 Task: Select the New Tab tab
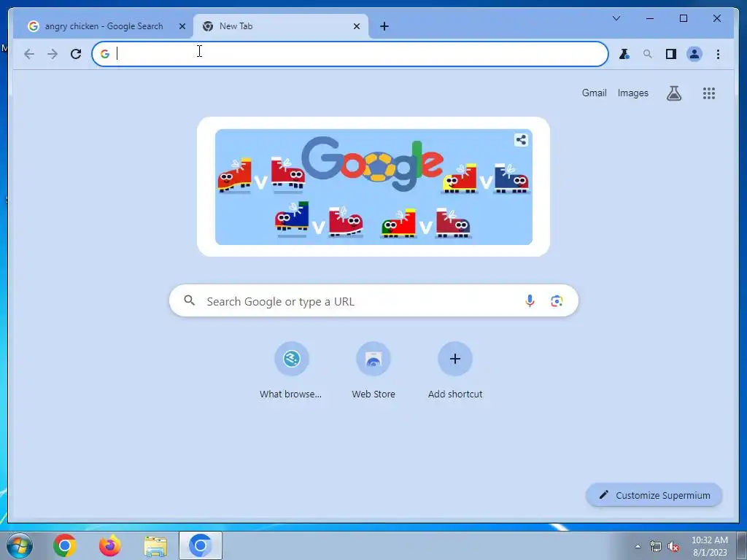point(281,26)
